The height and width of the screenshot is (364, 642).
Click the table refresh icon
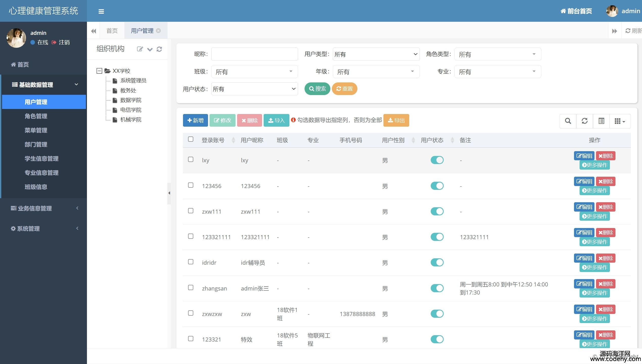[x=585, y=121]
